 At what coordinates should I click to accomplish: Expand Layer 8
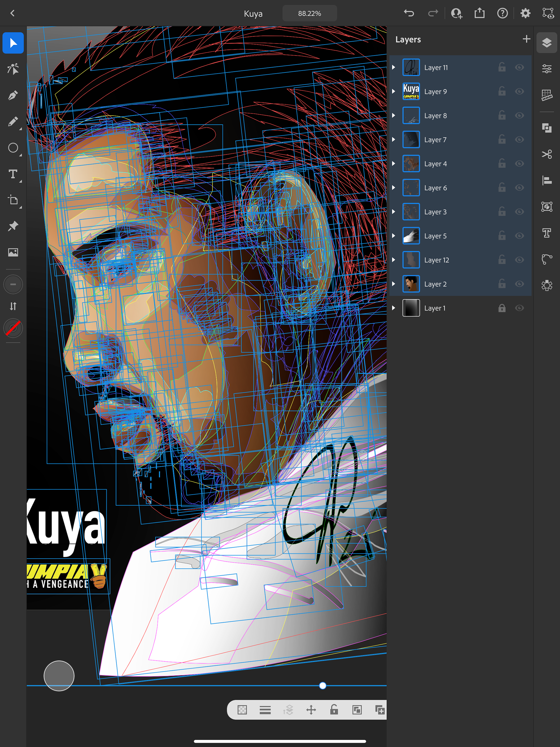393,116
